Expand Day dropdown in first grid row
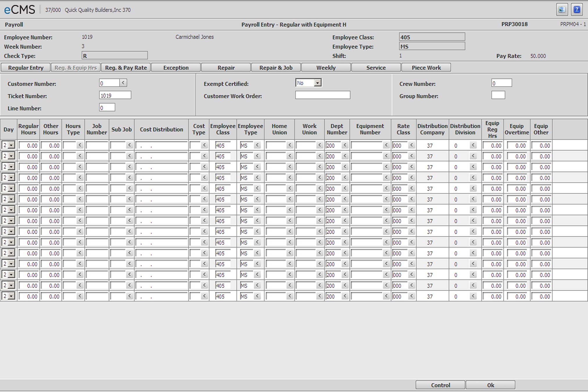588x392 pixels. point(11,145)
